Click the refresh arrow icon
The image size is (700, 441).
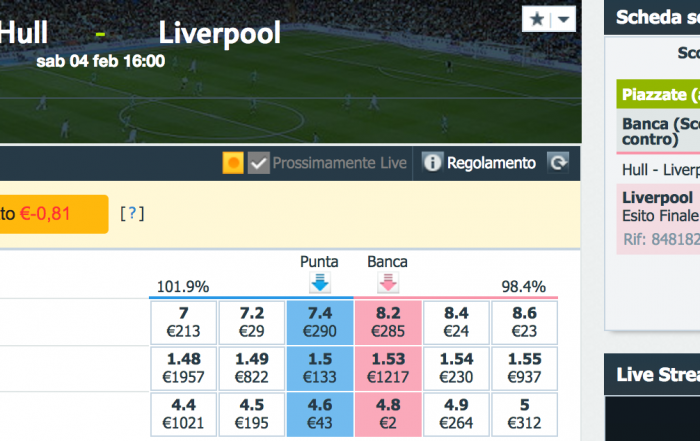tap(559, 163)
